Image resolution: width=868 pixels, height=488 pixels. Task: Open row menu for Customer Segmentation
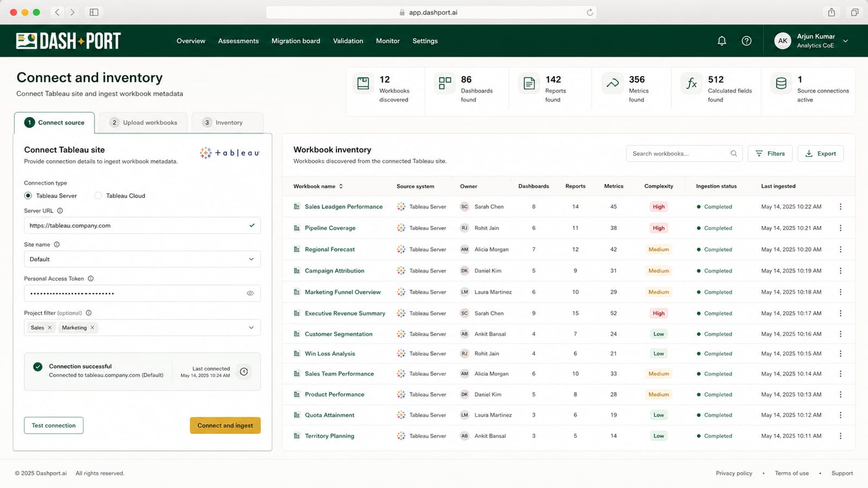coord(840,334)
